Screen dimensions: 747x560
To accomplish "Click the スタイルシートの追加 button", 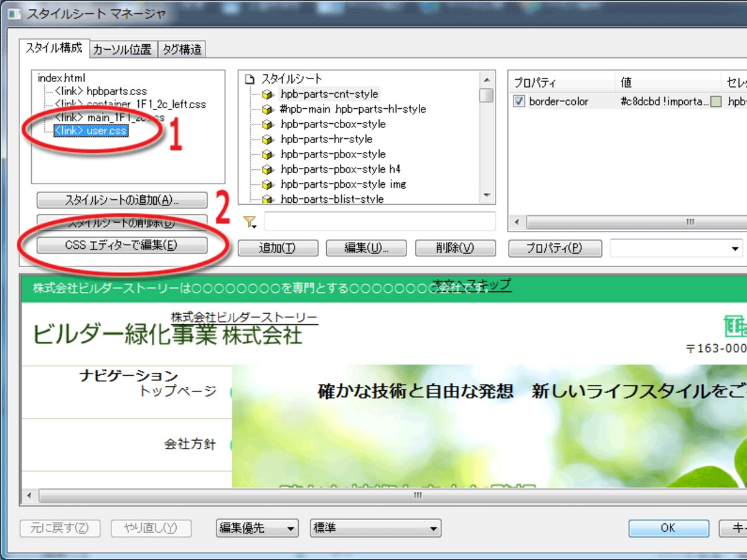I will [121, 200].
